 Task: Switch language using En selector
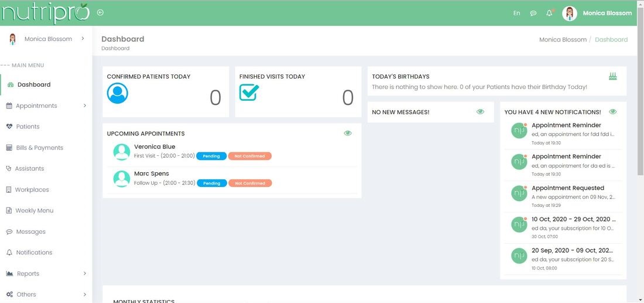(516, 13)
